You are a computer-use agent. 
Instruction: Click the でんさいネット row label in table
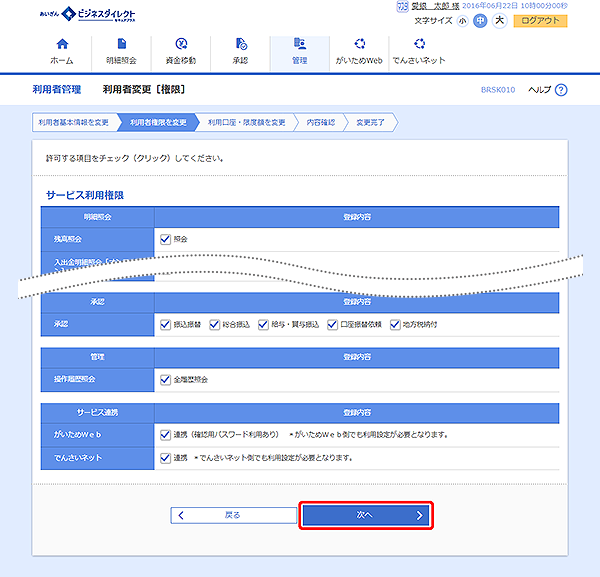pos(78,458)
